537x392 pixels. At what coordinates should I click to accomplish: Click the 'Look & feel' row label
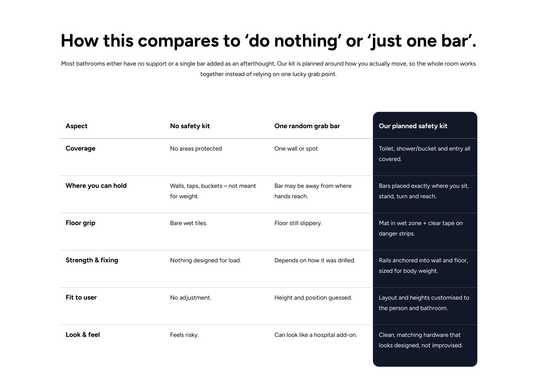pos(83,335)
